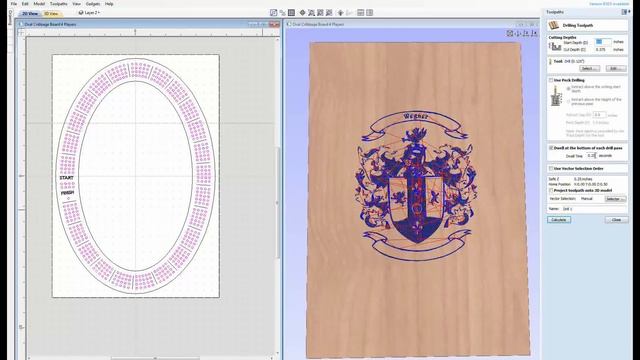This screenshot has height=360, width=640.
Task: Select retract above previous pass height option
Action: [x=569, y=101]
